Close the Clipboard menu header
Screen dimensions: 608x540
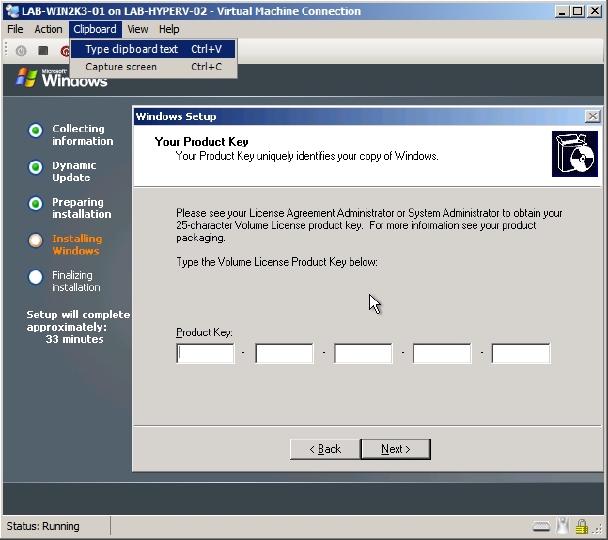(x=95, y=29)
